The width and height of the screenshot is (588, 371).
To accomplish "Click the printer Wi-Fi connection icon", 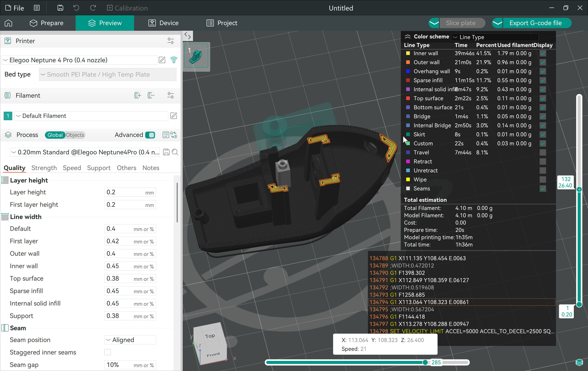I will point(174,60).
